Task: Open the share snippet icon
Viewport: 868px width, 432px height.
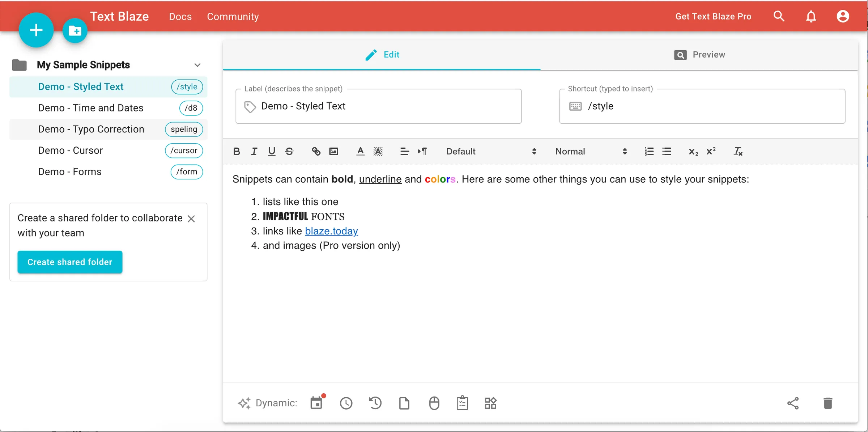Action: (x=793, y=403)
